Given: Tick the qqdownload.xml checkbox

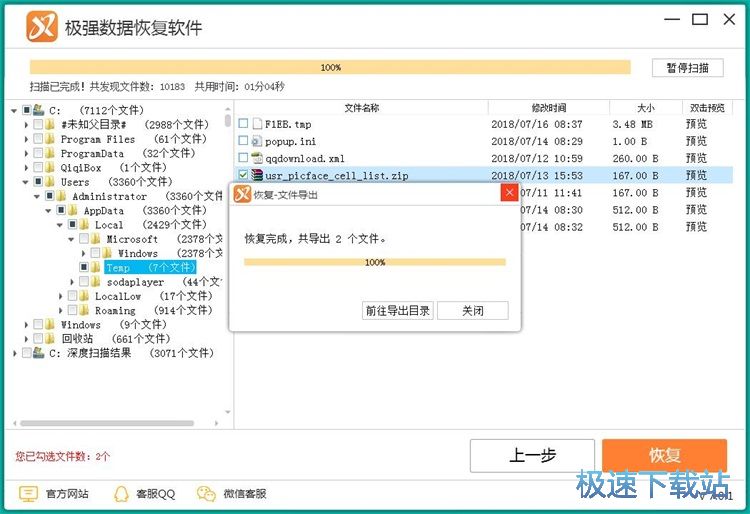Looking at the screenshot, I should (243, 157).
